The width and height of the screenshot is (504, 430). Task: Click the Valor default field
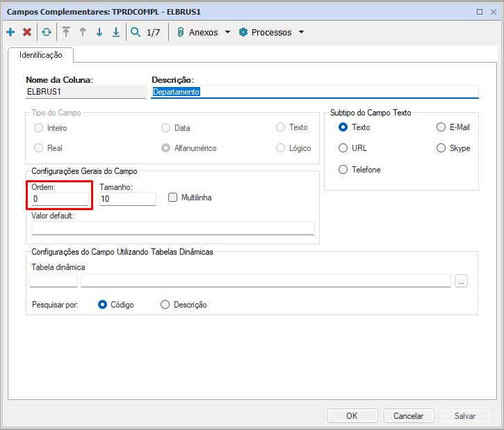coord(173,228)
